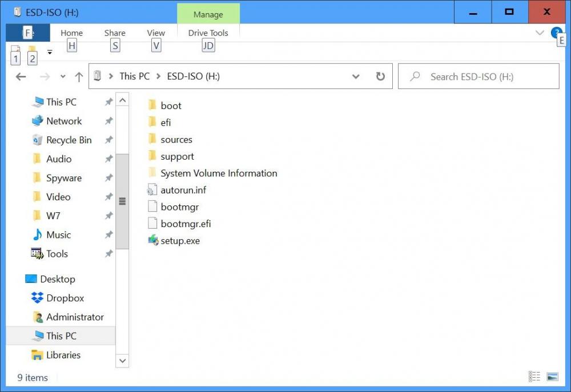
Task: Click the pin icon next to Audio
Action: pos(108,159)
